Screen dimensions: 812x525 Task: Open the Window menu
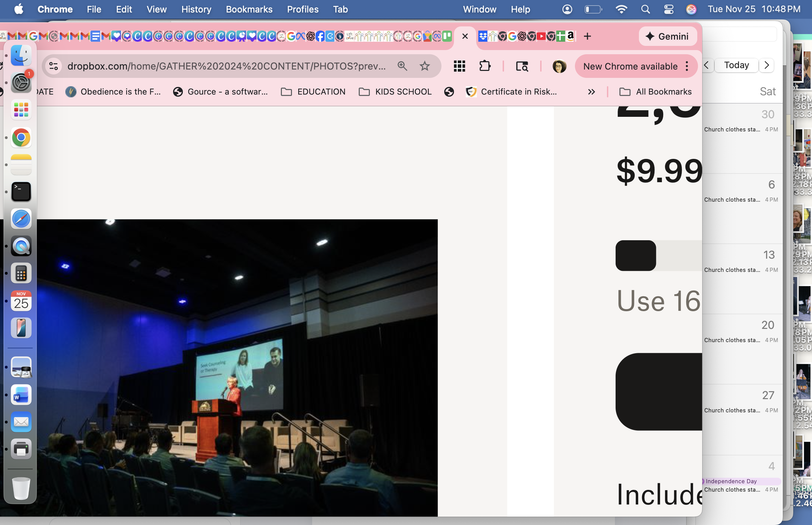[x=479, y=9]
